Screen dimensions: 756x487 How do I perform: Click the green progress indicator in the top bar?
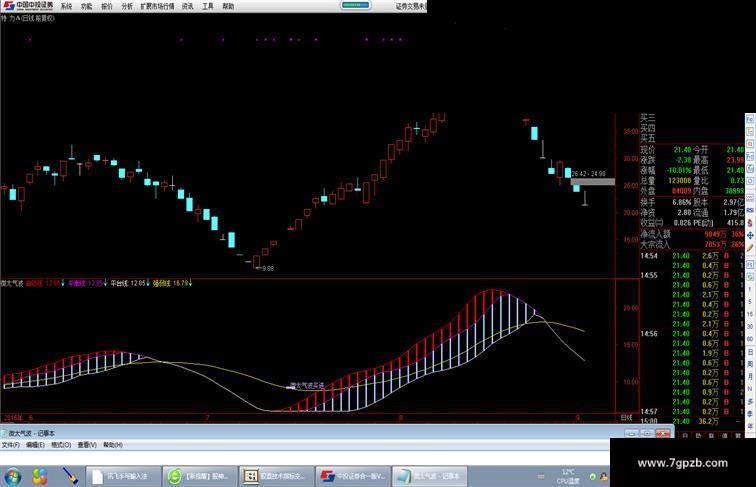click(355, 5)
